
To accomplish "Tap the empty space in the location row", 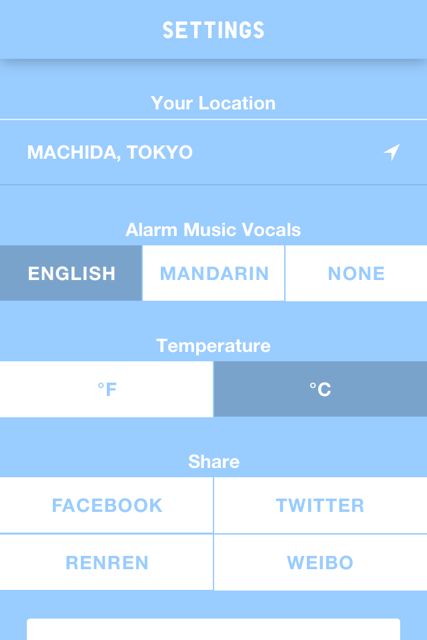I will [286, 152].
